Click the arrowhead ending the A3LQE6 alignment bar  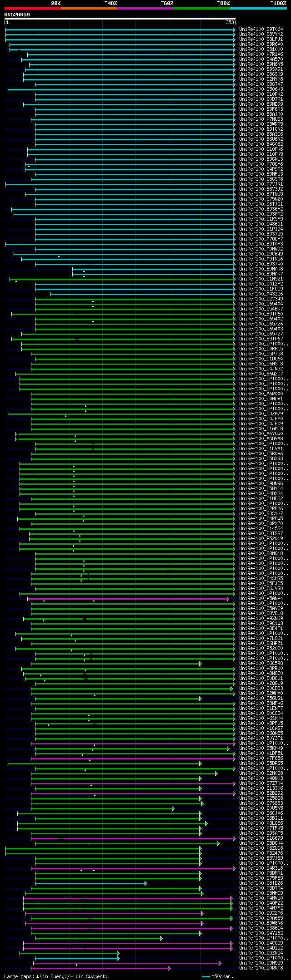(x=206, y=823)
